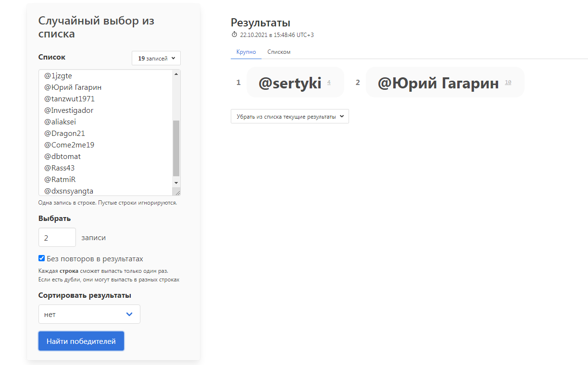Click '@Юрий Гагарин' entry in the list textarea
Viewport: 588px width, 365px height.
pos(73,87)
